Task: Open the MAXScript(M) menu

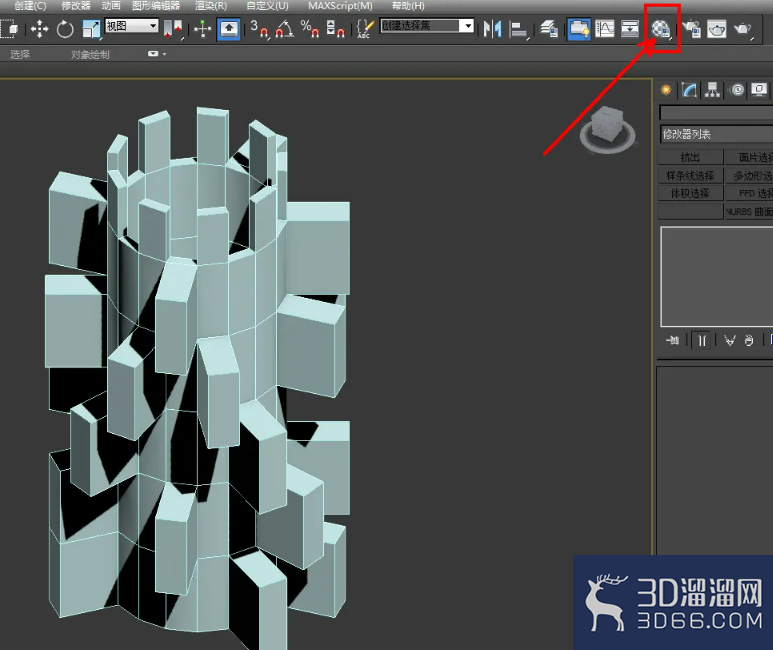Action: pos(340,6)
